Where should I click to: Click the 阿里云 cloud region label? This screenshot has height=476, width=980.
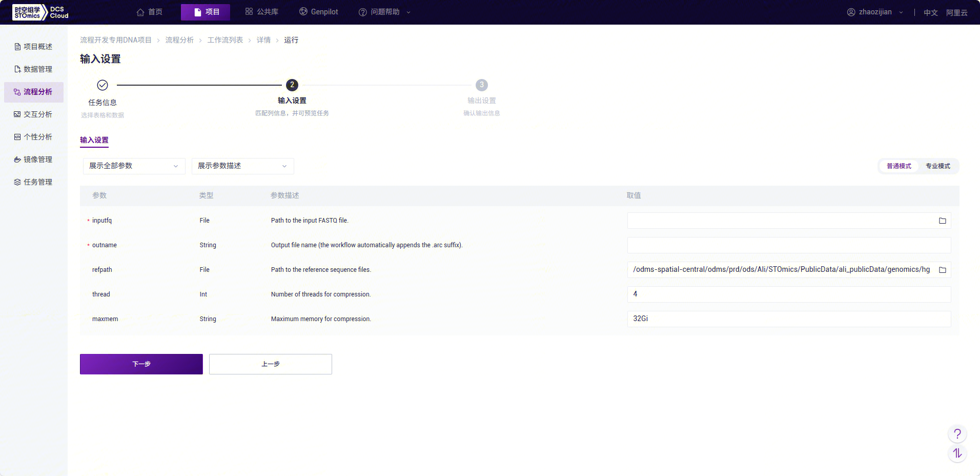[x=956, y=12]
